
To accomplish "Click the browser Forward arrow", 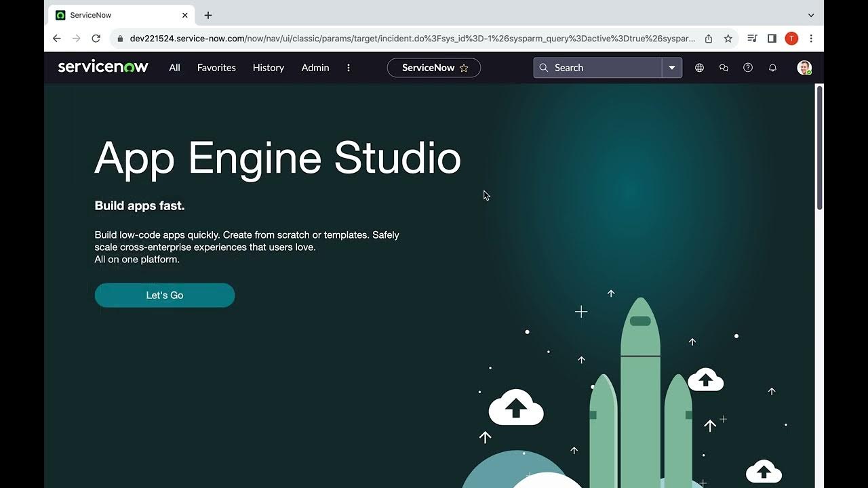I will tap(77, 39).
